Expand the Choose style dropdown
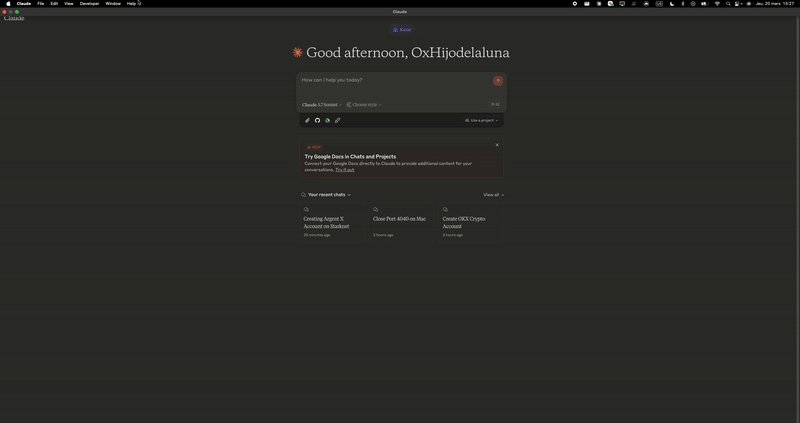800x423 pixels. click(x=365, y=104)
